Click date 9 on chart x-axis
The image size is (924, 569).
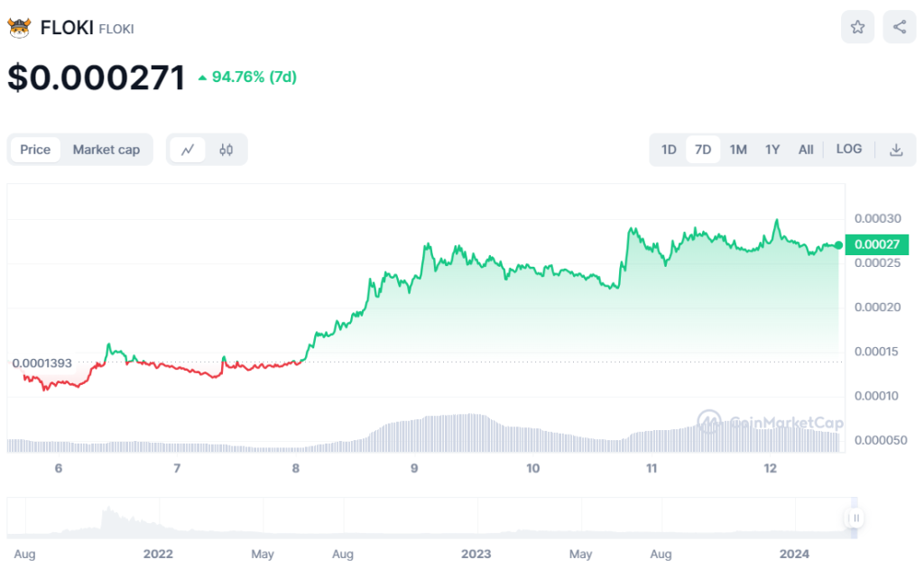414,468
